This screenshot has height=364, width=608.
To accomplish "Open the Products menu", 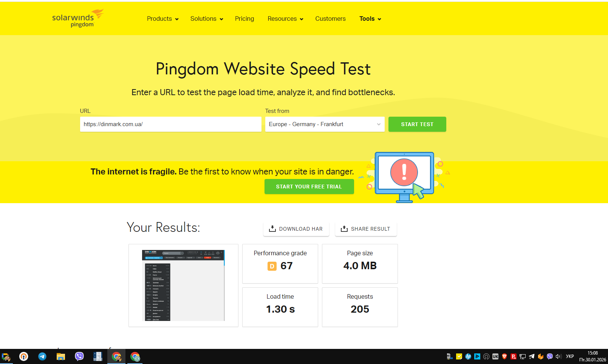I will tap(162, 19).
